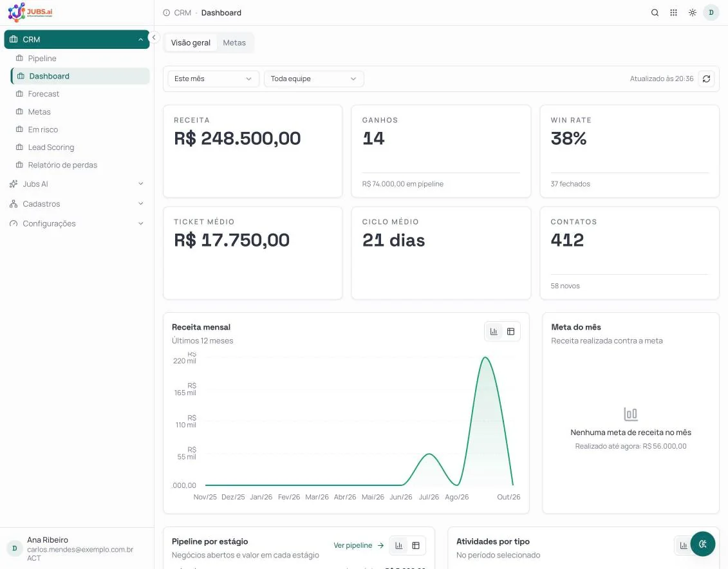Click the Jubs AI sparkle icon
Image resolution: width=728 pixels, height=569 pixels.
click(14, 184)
